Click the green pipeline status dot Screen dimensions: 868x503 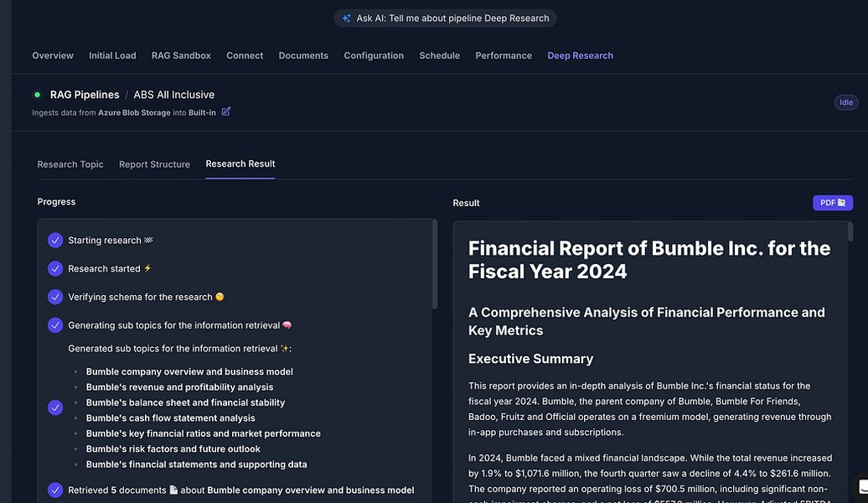37,95
